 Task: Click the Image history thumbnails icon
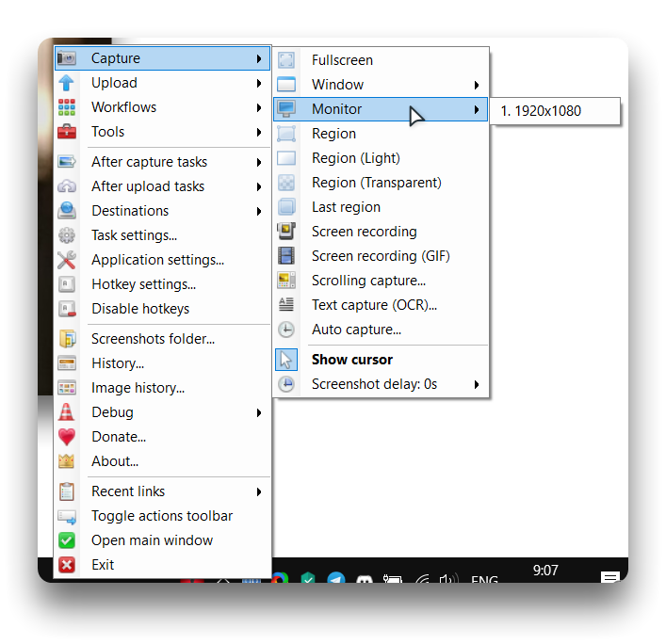coord(67,388)
